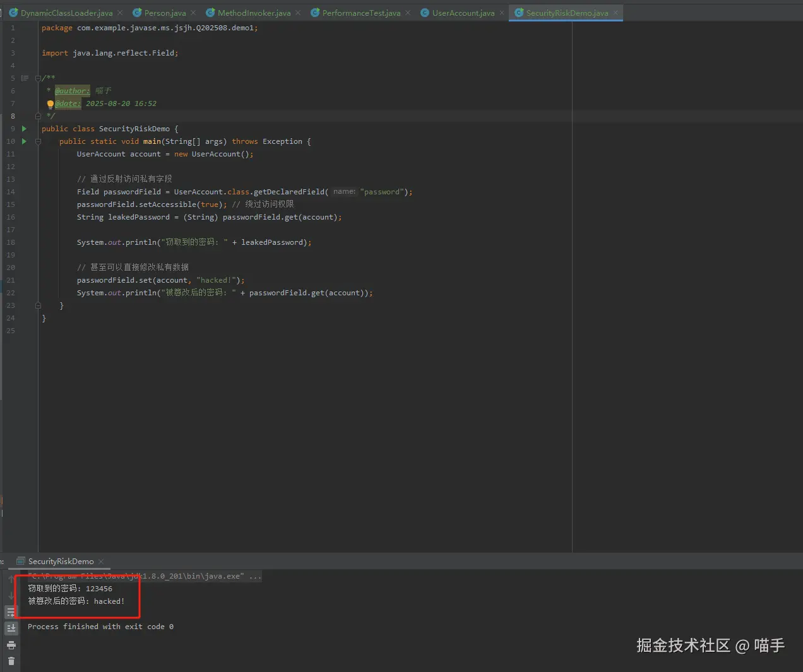This screenshot has height=672, width=803.
Task: Close the Person.java tab
Action: 193,13
